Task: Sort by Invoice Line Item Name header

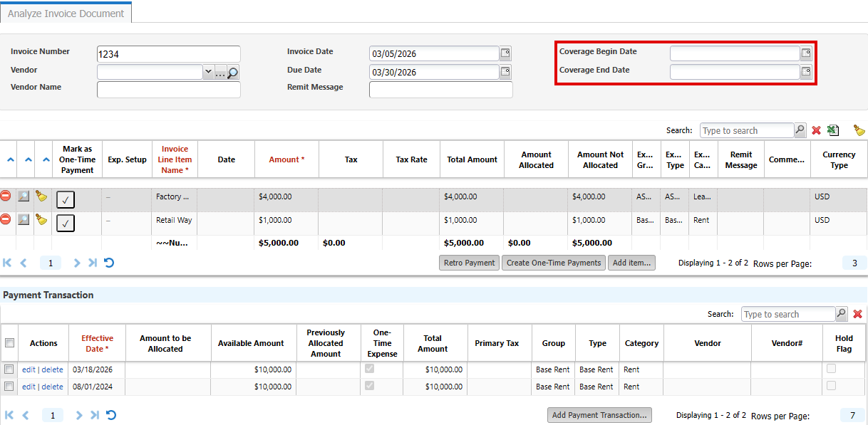Action: (x=175, y=159)
